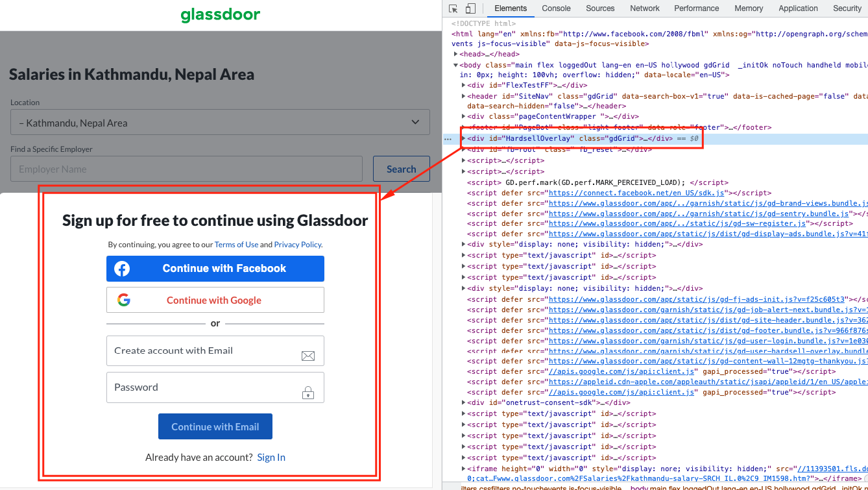The width and height of the screenshot is (868, 490).
Task: Open the Terms of Use link
Action: (x=236, y=245)
